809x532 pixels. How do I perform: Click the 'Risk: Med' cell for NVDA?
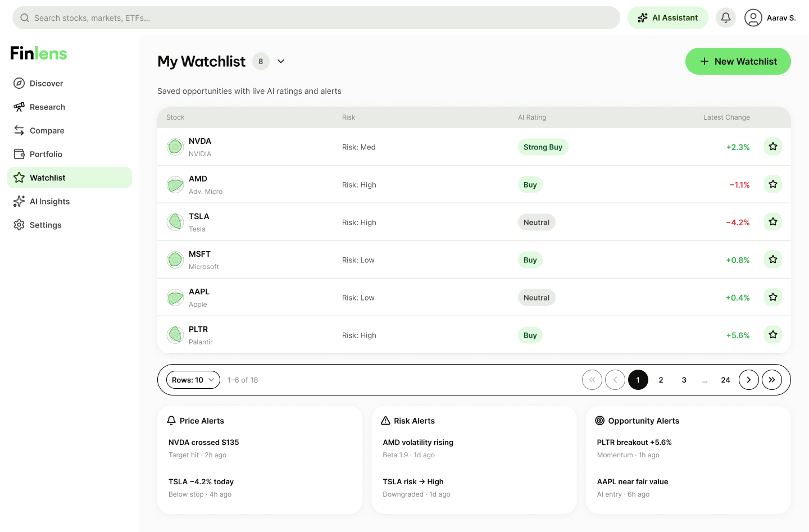coord(359,147)
